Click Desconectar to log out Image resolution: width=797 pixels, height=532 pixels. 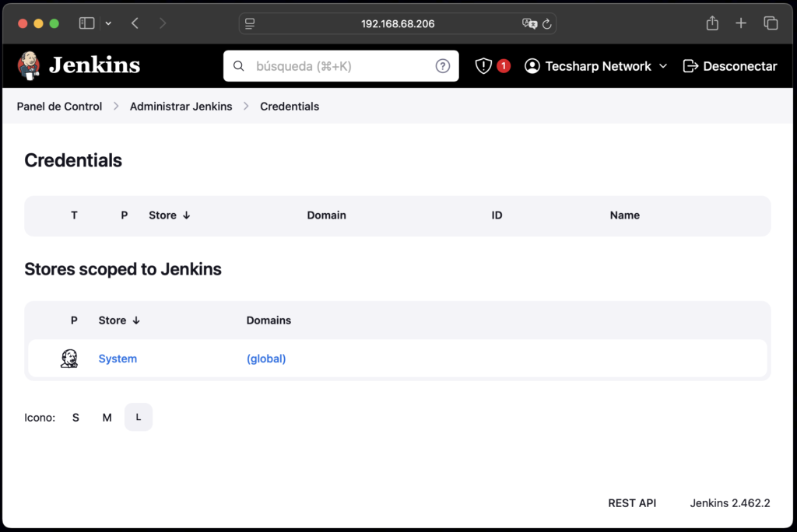coord(740,66)
